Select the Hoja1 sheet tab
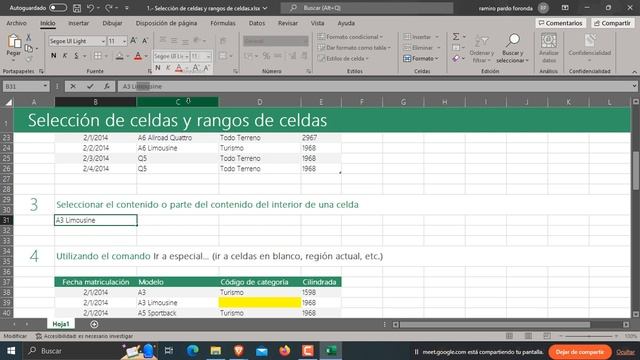The image size is (640, 360). pyautogui.click(x=61, y=324)
